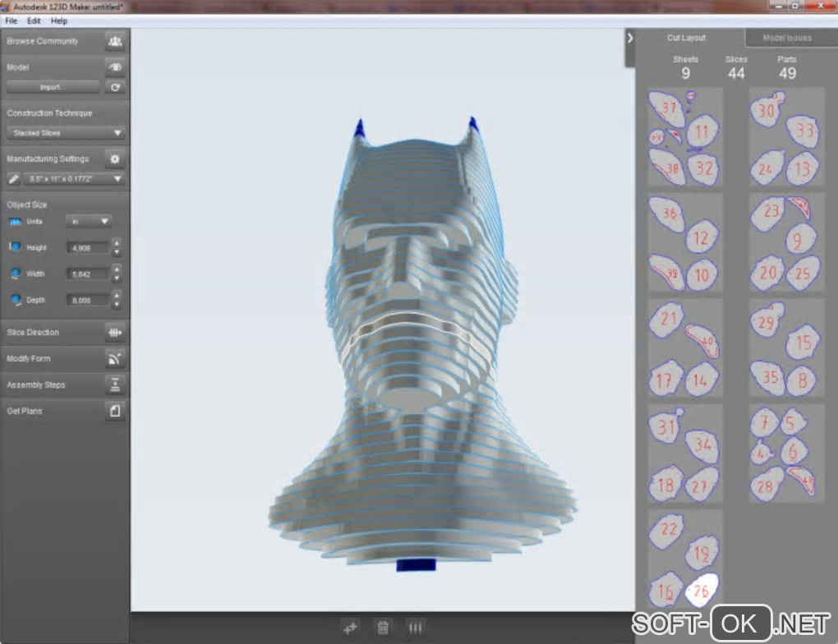Open sheet size 8.5 x 11 dropdown
This screenshot has height=644, width=838.
tap(74, 178)
